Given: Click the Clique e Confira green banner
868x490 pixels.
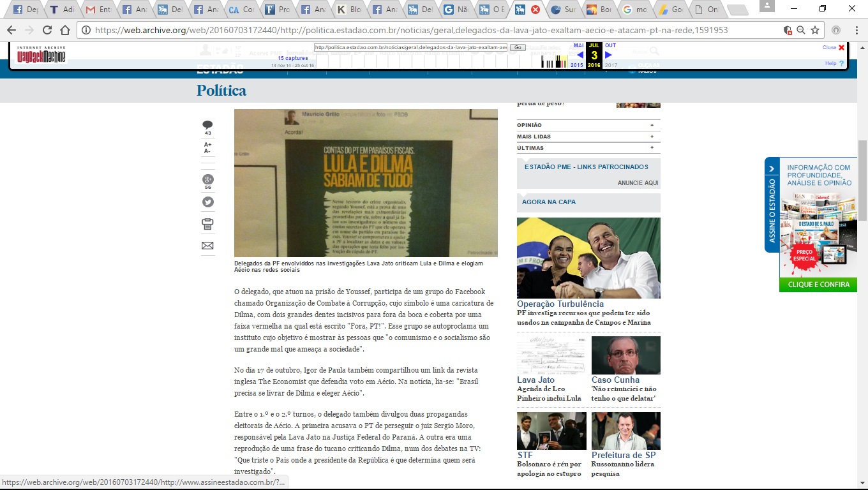Looking at the screenshot, I should (x=818, y=285).
